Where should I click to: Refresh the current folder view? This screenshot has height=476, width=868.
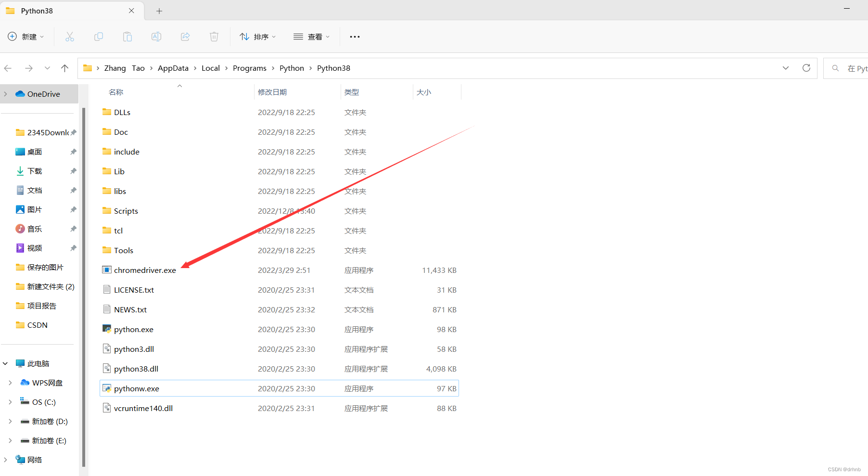[806, 68]
